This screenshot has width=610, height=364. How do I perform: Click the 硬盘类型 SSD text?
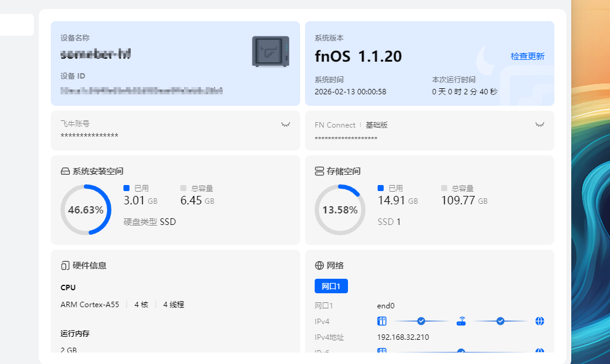150,222
